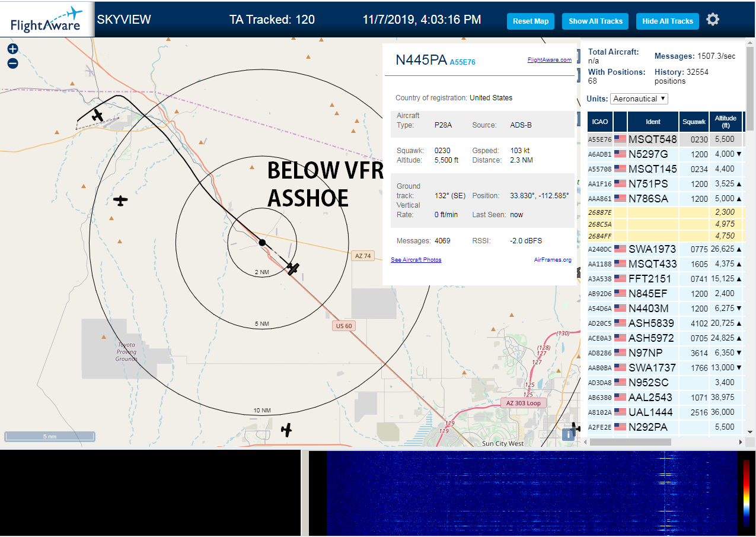Select the 268C5A row without ident

tap(666, 224)
